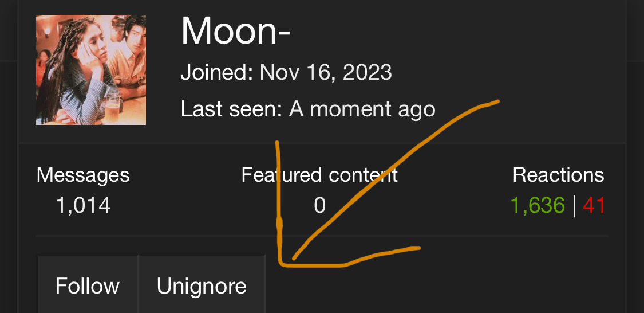Click the divider bar between reaction counts
The image size is (644, 313).
[x=574, y=205]
